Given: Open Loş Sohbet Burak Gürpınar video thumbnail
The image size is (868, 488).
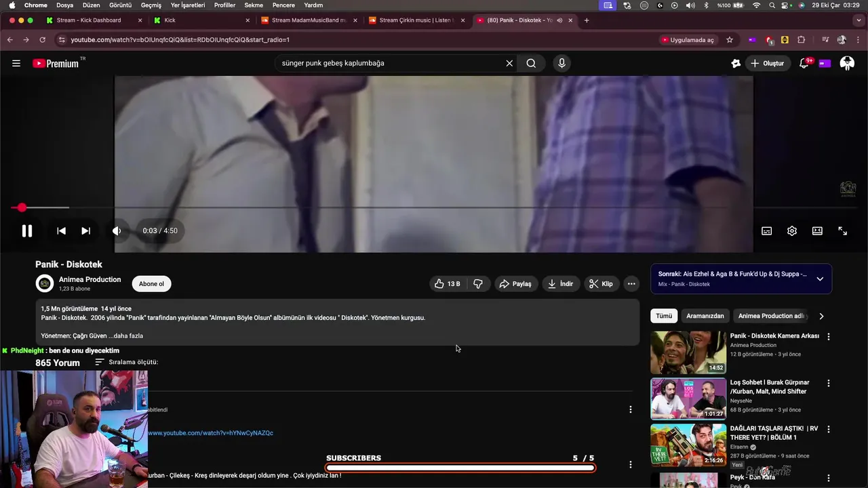Looking at the screenshot, I should click(688, 399).
